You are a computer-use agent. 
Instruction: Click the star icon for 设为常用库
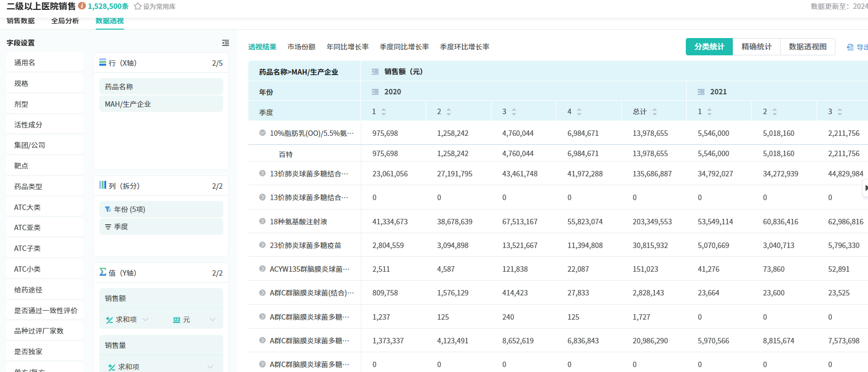pos(138,6)
